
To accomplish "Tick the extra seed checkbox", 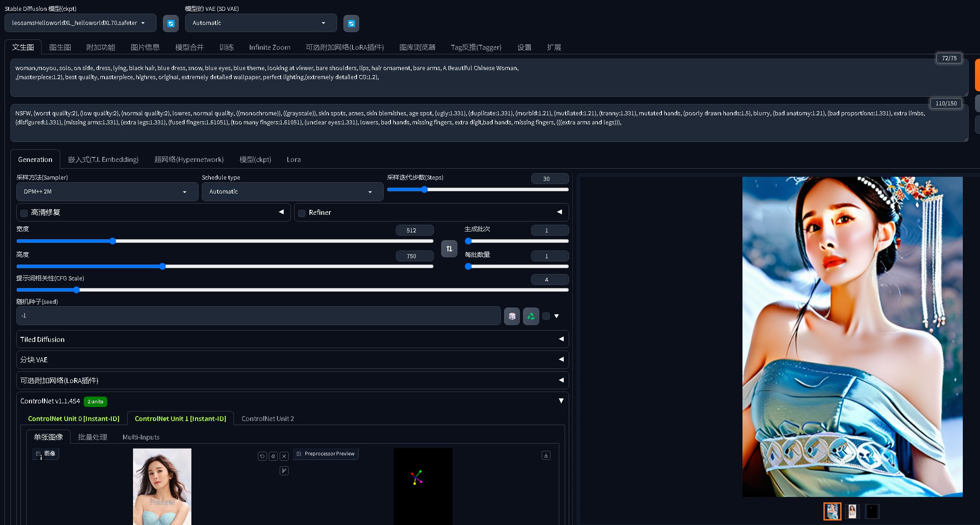I will [x=546, y=316].
